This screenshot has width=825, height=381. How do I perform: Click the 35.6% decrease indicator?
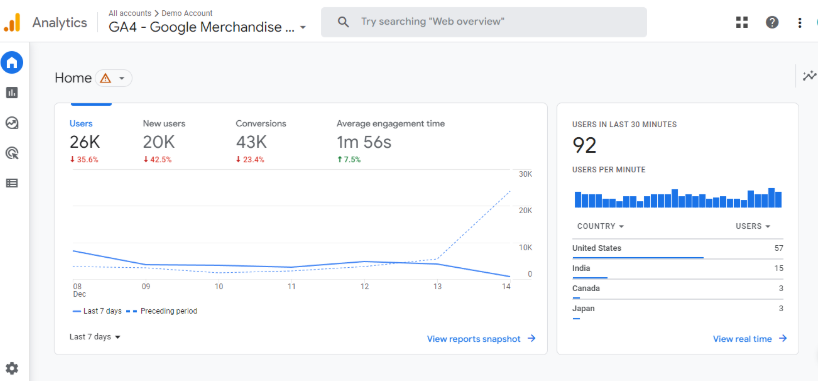84,159
